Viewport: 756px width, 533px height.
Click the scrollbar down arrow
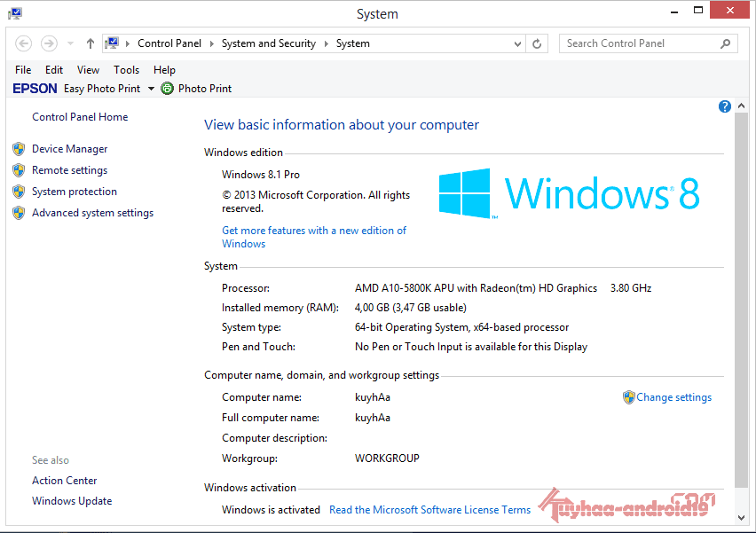[x=742, y=518]
